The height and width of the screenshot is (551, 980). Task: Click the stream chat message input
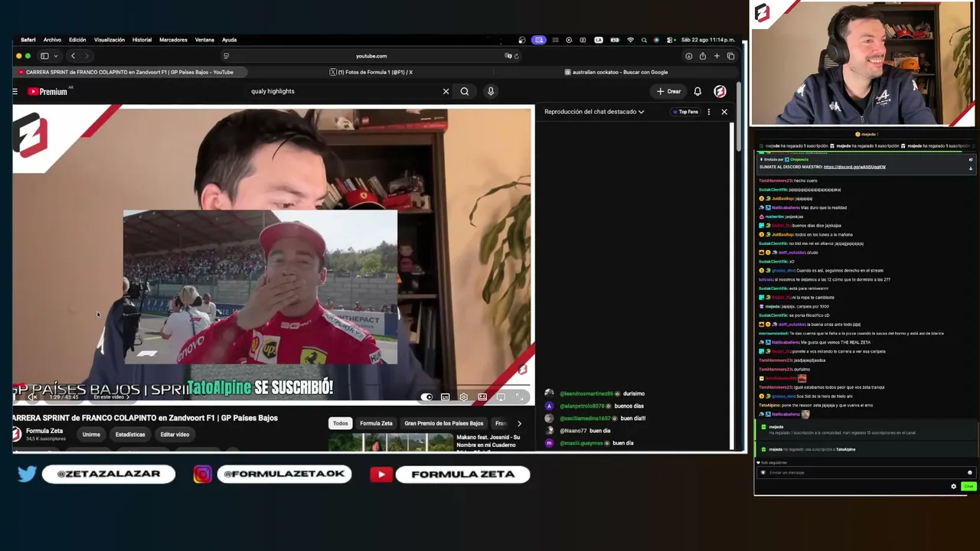click(x=864, y=473)
